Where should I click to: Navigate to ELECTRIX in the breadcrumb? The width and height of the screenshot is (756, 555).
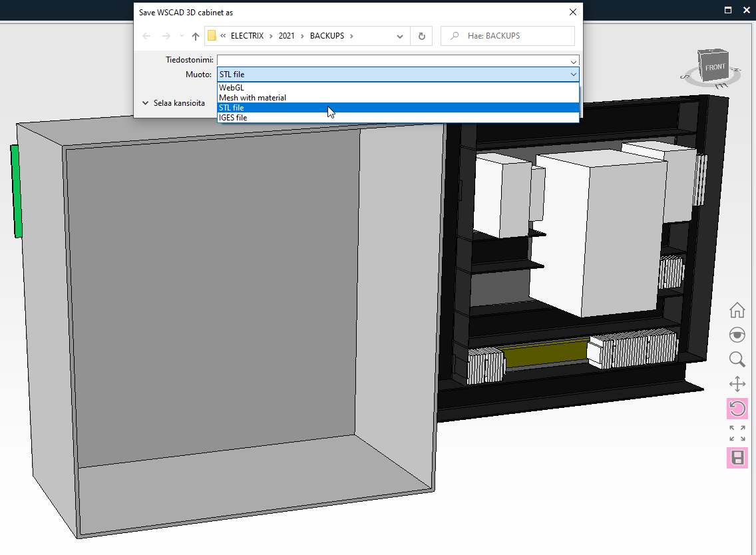click(x=247, y=36)
